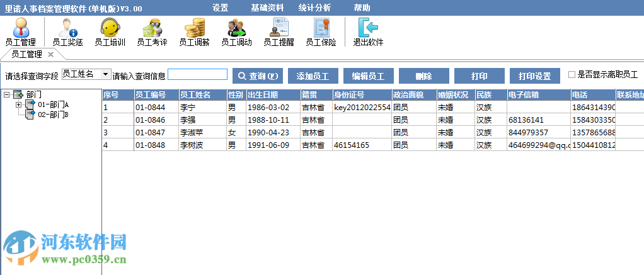Click employee number cell 01-0847
Viewport: 644px width, 275px height.
tap(156, 133)
